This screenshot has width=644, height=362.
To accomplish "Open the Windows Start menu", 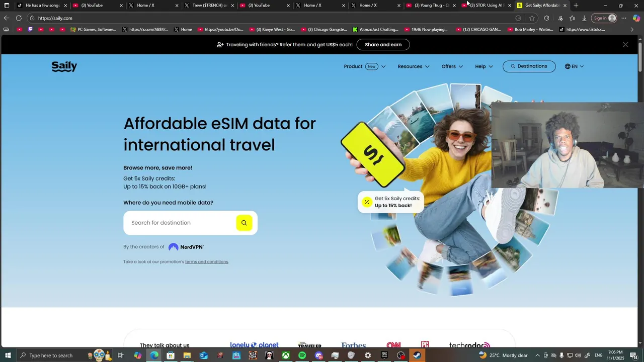I will coord(8,355).
